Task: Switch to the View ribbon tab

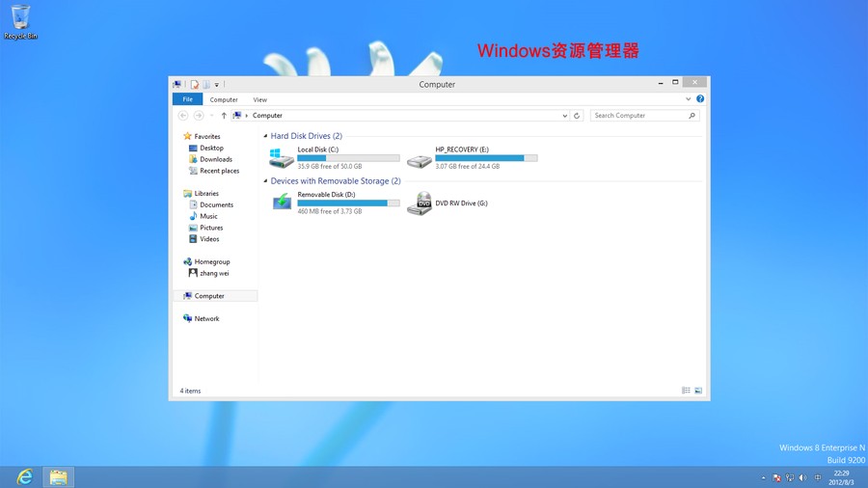Action: click(260, 99)
